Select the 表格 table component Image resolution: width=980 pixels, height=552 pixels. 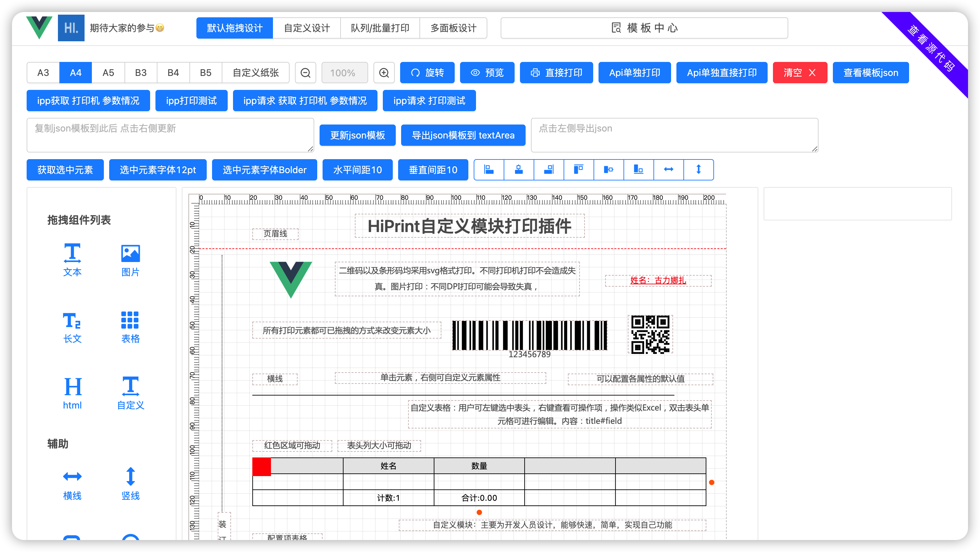130,327
